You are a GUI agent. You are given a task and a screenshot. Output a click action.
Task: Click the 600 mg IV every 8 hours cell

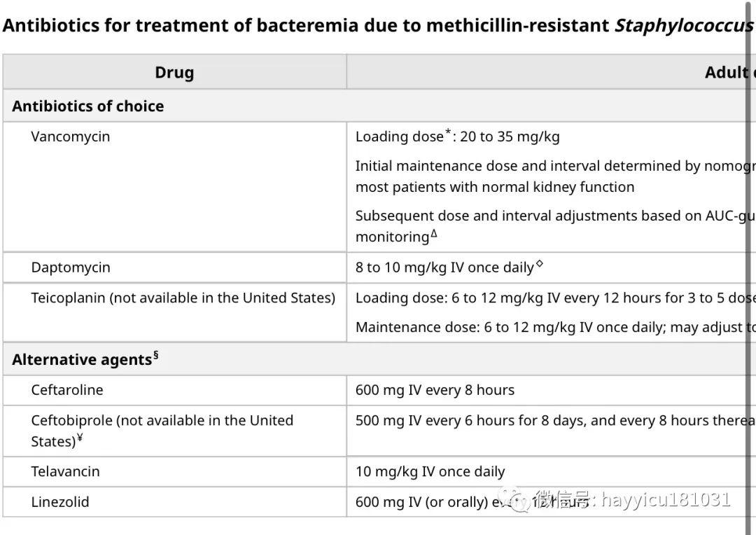[551, 390]
